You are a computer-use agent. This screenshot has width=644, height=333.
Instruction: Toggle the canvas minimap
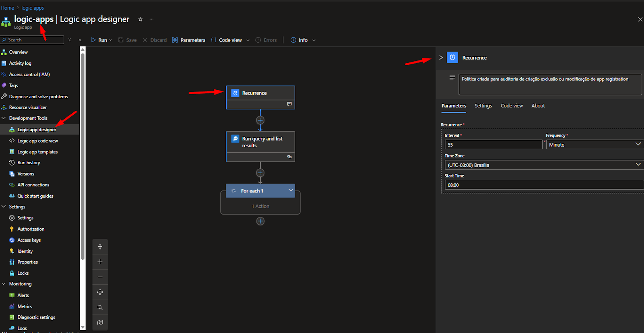100,323
